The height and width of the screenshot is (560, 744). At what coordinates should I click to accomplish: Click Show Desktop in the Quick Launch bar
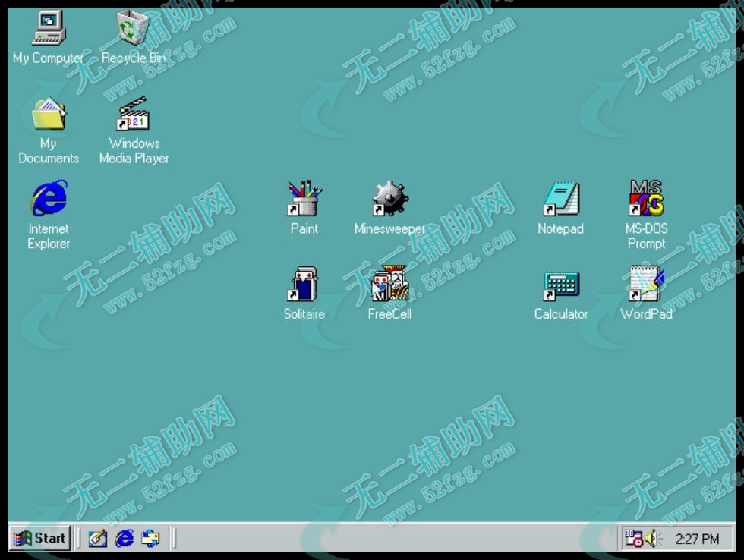(98, 539)
